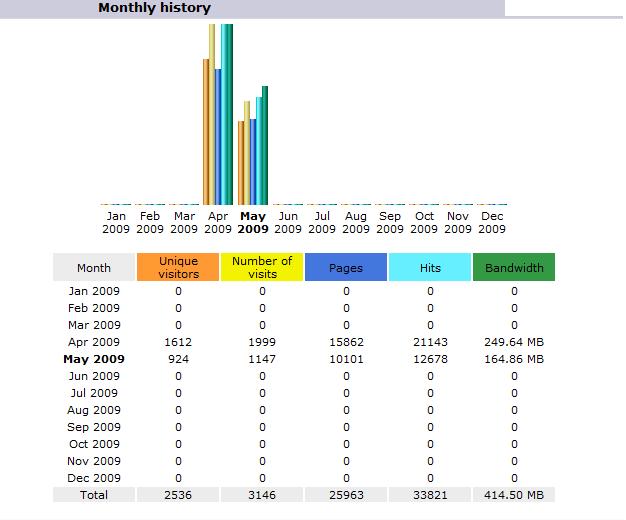Click the May cyan hits bar
Image resolution: width=626 pixels, height=520 pixels.
[259, 151]
